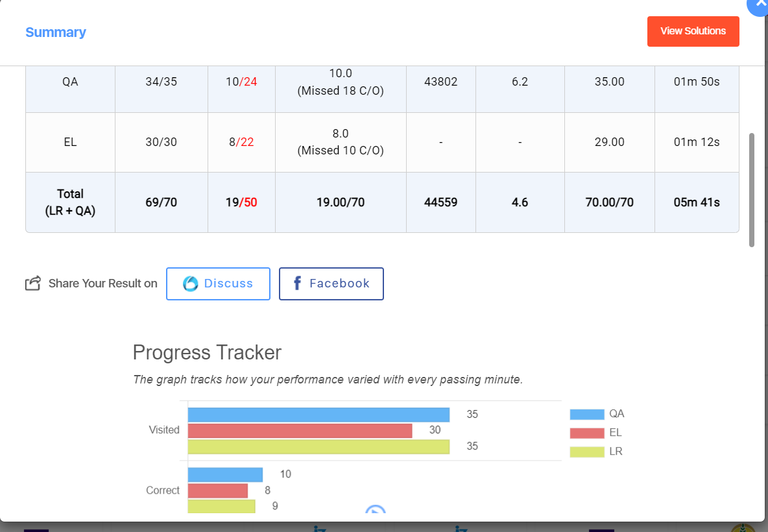Click the second "iz" footer icon near the right
This screenshot has height=532, width=768.
[462, 529]
